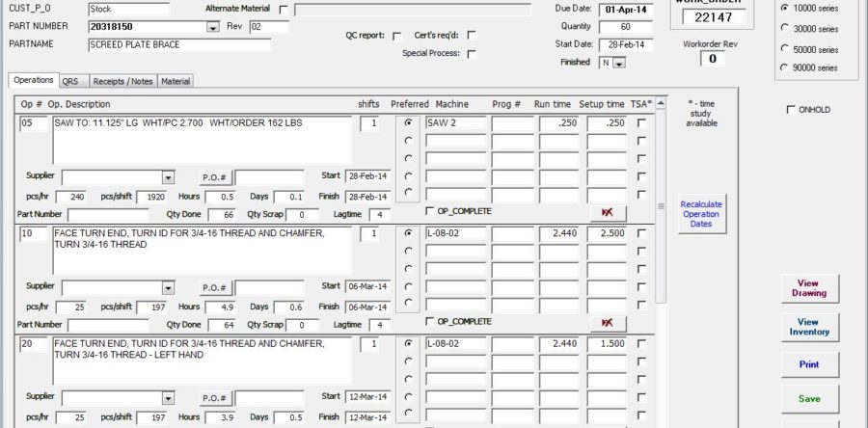Put the work order ONHOLD
The image size is (868, 428).
tap(791, 110)
